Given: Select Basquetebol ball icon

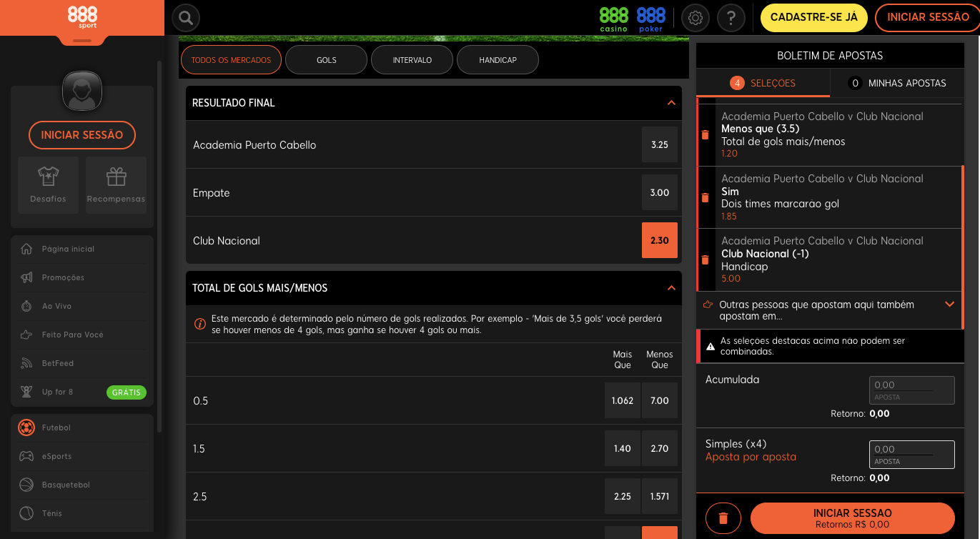Looking at the screenshot, I should [26, 485].
